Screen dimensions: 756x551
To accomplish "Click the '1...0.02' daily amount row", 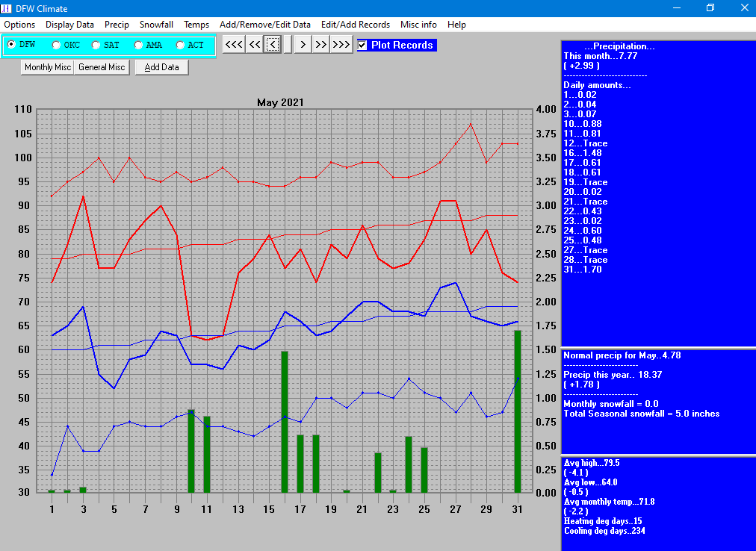I will 580,95.
